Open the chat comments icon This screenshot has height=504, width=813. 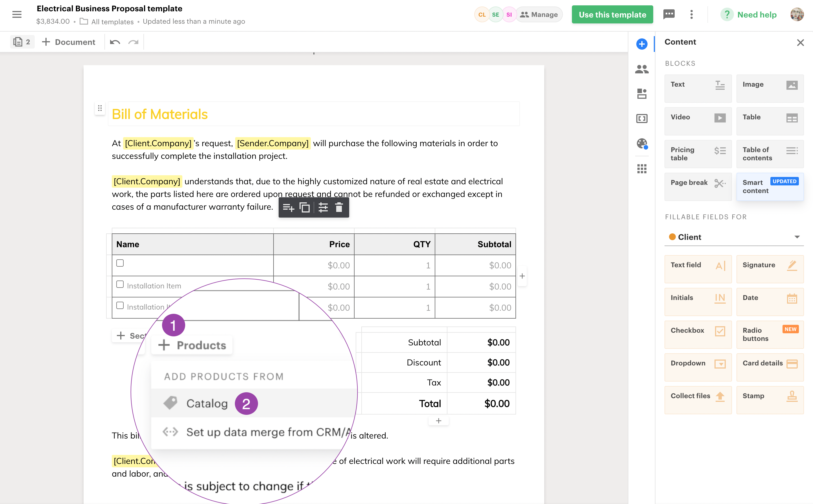click(669, 14)
